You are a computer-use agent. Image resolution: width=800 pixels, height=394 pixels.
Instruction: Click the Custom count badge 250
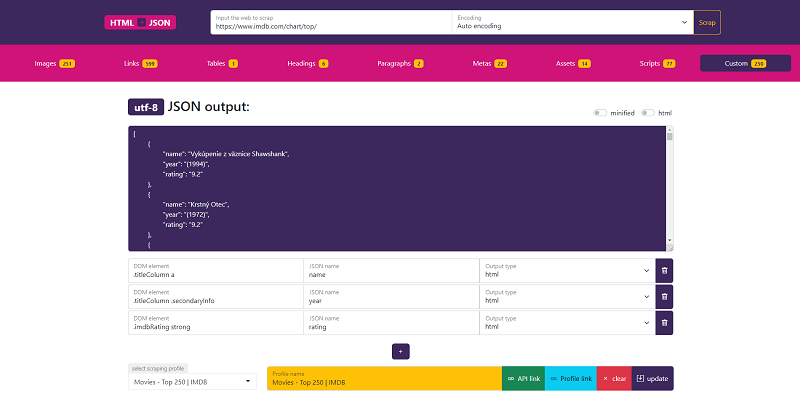pyautogui.click(x=759, y=64)
